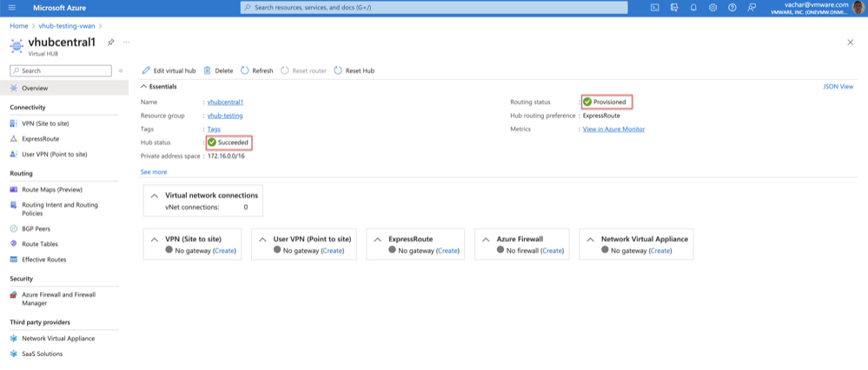Open Cloud Shell from top bar
Viewport: 868px width, 370px height.
click(x=654, y=8)
